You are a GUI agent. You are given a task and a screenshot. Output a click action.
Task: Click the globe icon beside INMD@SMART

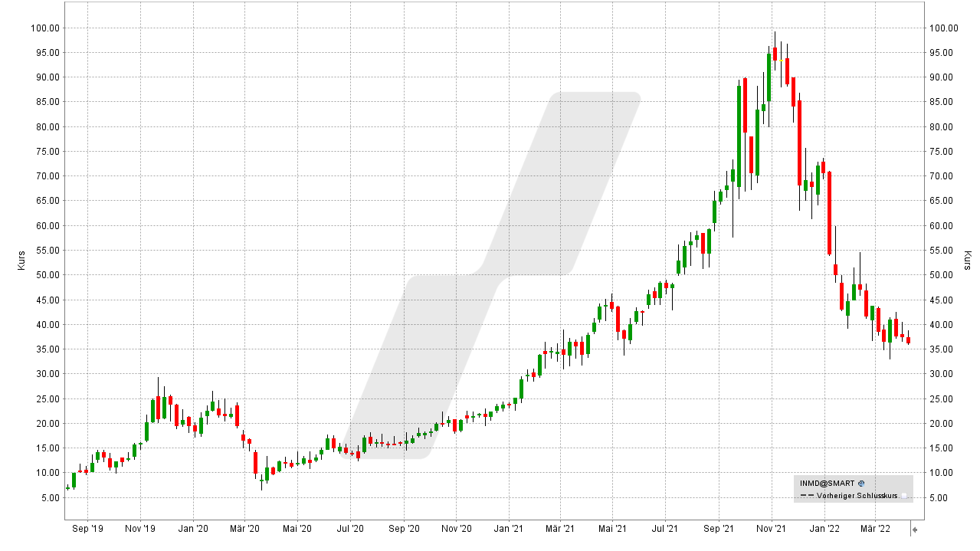coord(861,484)
